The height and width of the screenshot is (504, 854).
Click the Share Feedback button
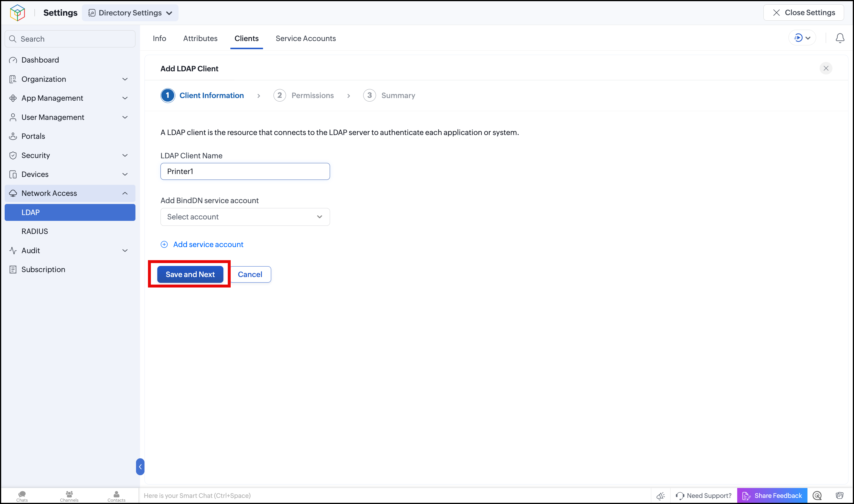click(x=772, y=496)
